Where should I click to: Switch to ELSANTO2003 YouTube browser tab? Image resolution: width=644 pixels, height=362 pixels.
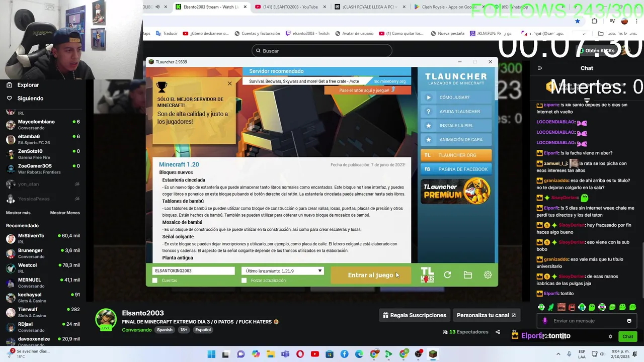pos(291,7)
